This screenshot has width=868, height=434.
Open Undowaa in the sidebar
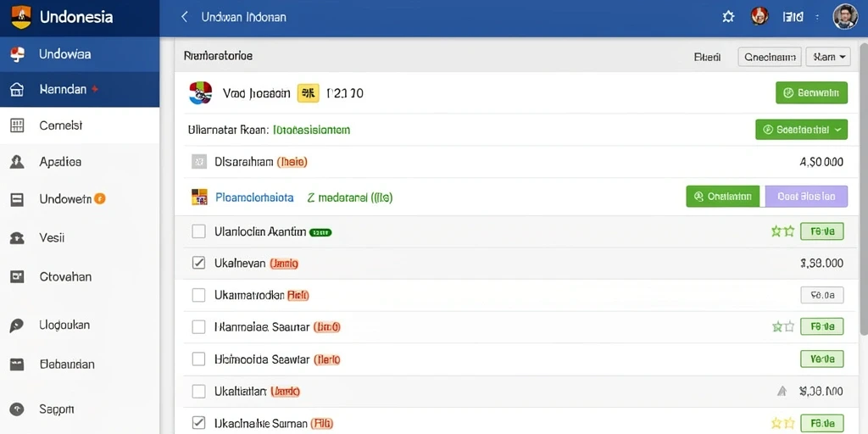(80, 54)
